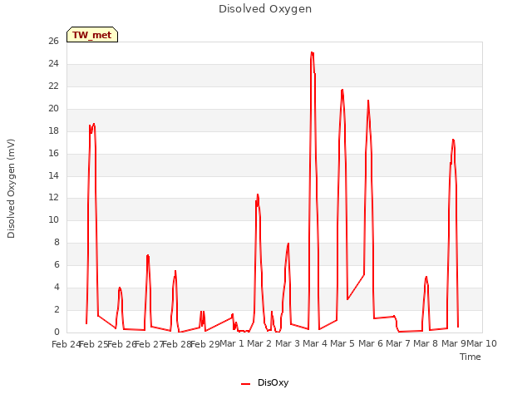Click the Mar 8 tick label
This screenshot has width=532, height=399.
(426, 343)
